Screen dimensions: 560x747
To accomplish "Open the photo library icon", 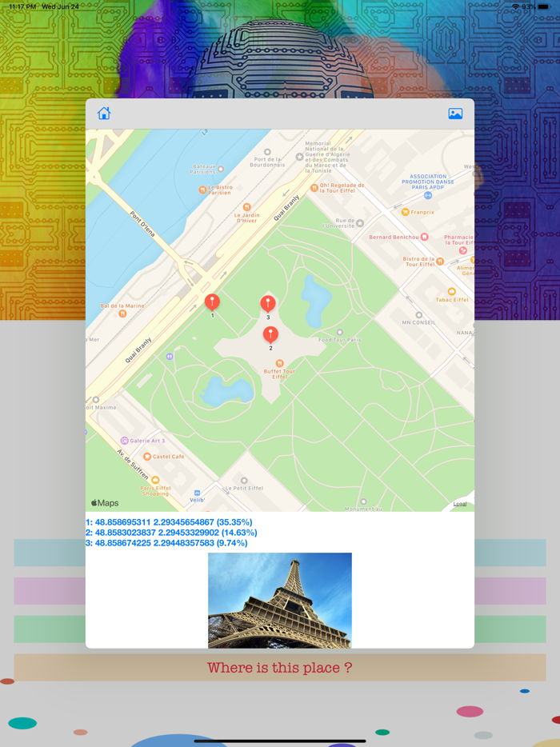I will [455, 114].
